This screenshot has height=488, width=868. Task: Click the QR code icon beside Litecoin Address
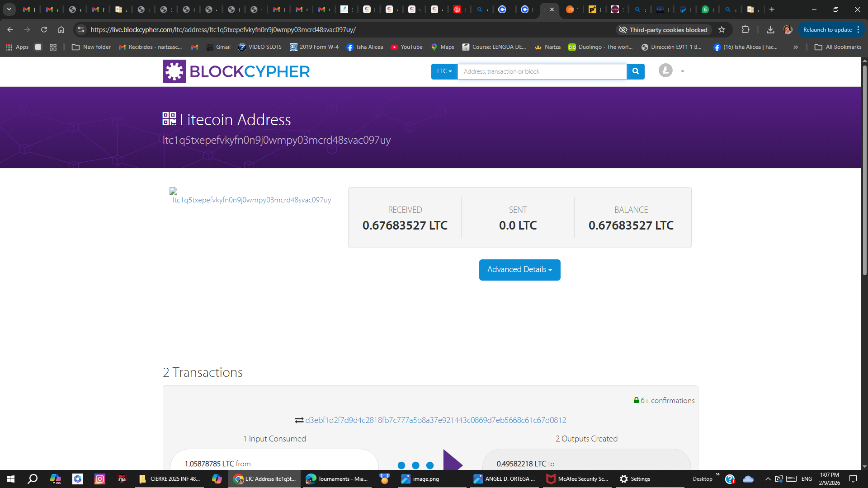pyautogui.click(x=169, y=119)
